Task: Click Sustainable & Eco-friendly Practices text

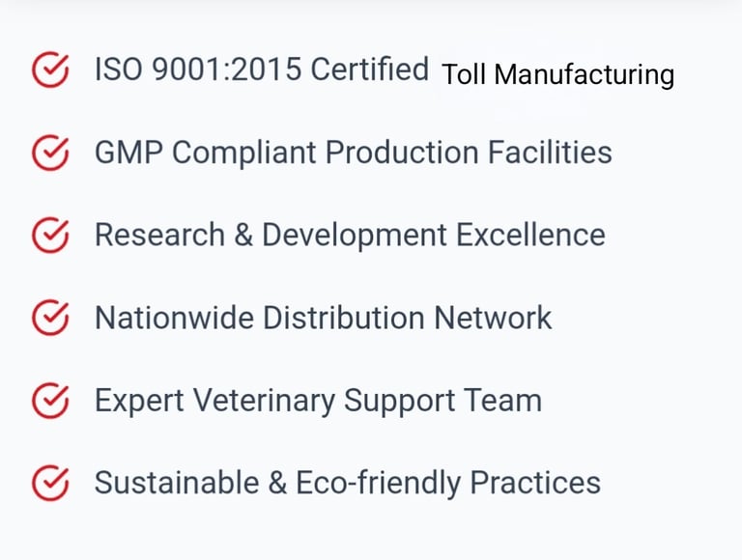Action: click(x=347, y=483)
